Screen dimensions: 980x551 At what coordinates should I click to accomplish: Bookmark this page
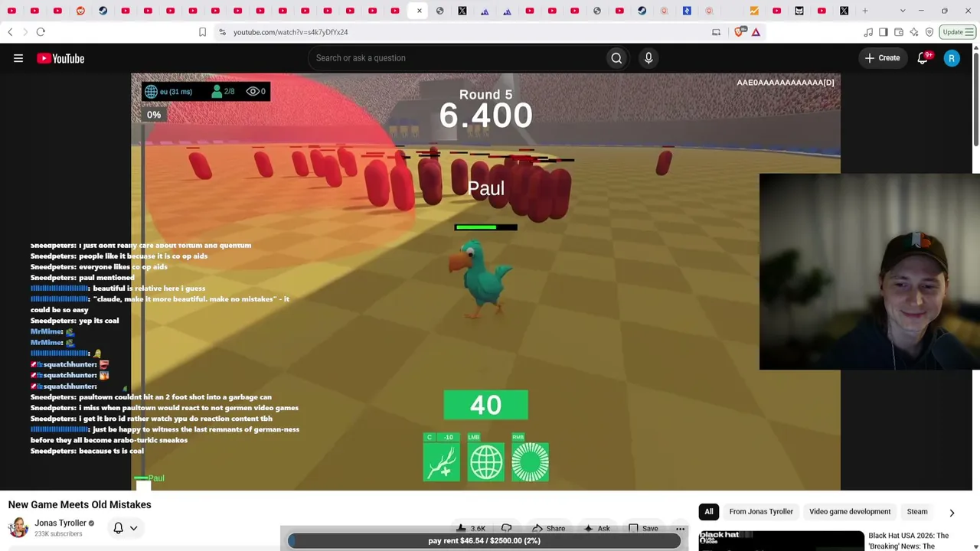coord(202,32)
